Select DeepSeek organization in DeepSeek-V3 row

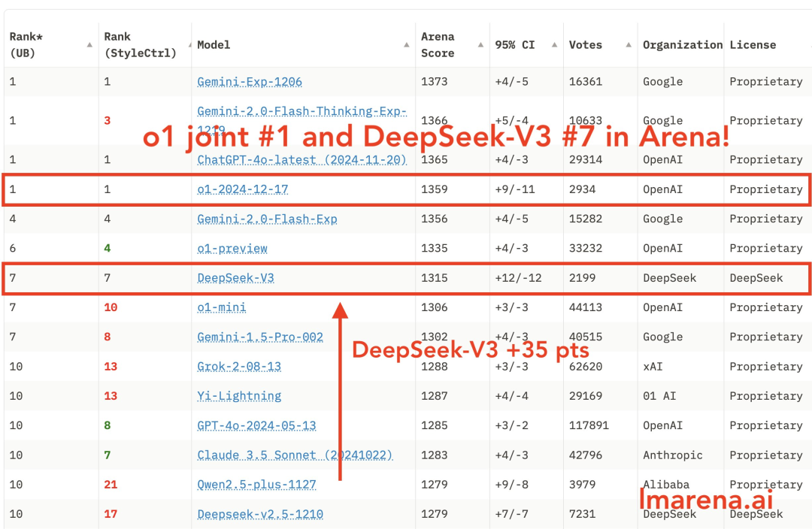pos(670,278)
